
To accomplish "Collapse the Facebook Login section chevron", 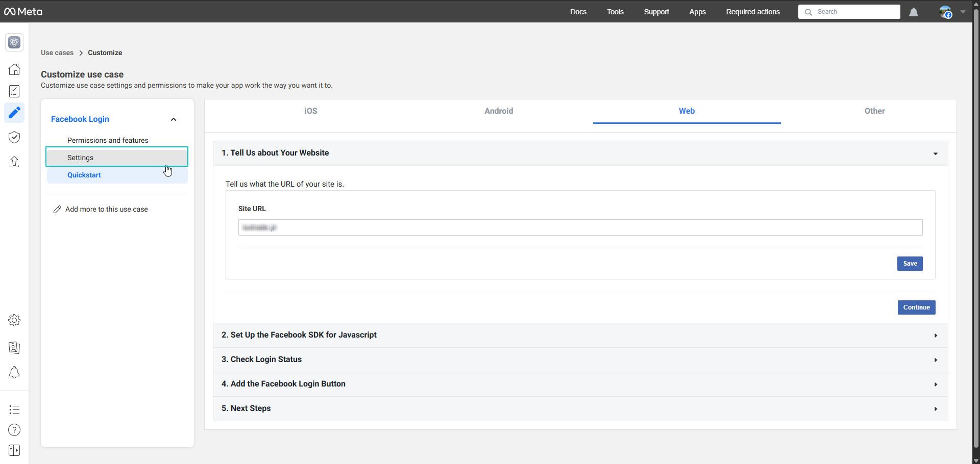I will 174,119.
